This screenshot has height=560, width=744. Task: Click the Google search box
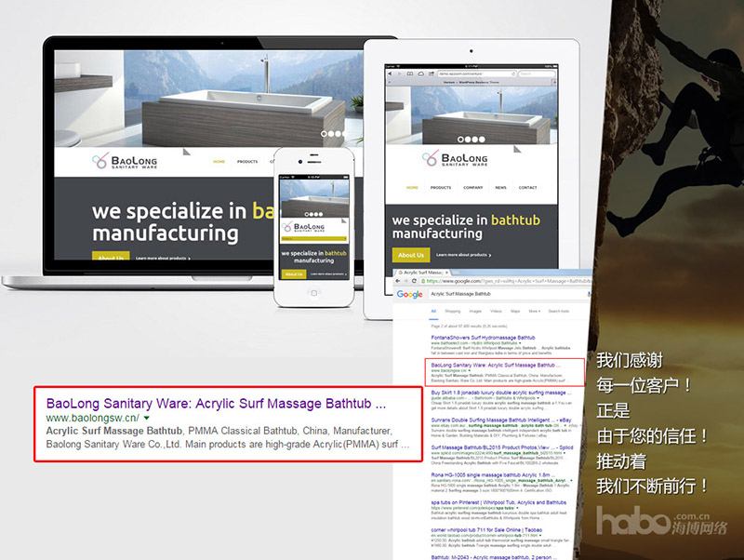[502, 294]
